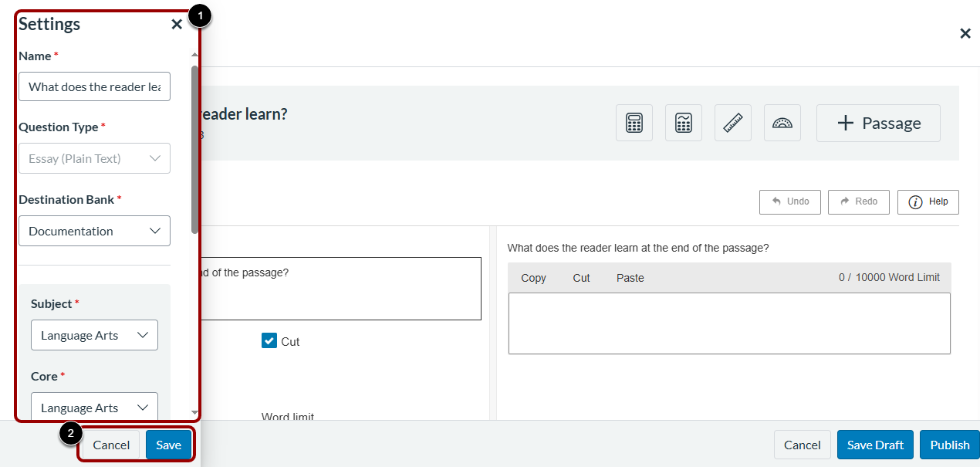Click the Undo button
The height and width of the screenshot is (467, 980).
[790, 201]
